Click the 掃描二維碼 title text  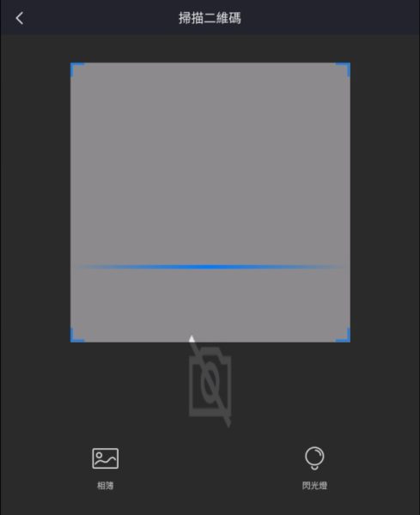[x=210, y=18]
